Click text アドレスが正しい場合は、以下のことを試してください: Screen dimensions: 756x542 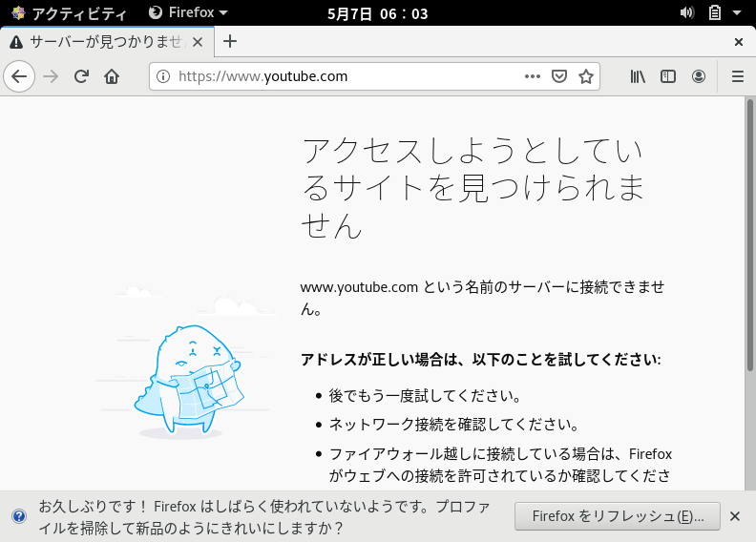(x=481, y=360)
